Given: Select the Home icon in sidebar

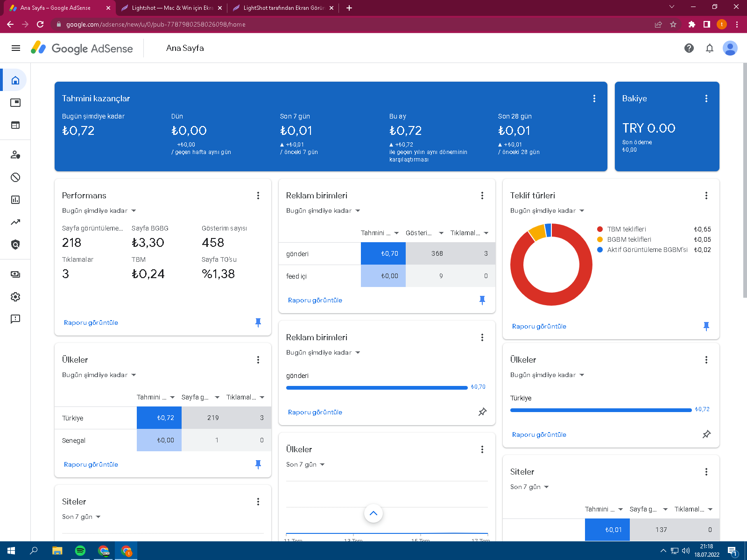Looking at the screenshot, I should coord(15,80).
